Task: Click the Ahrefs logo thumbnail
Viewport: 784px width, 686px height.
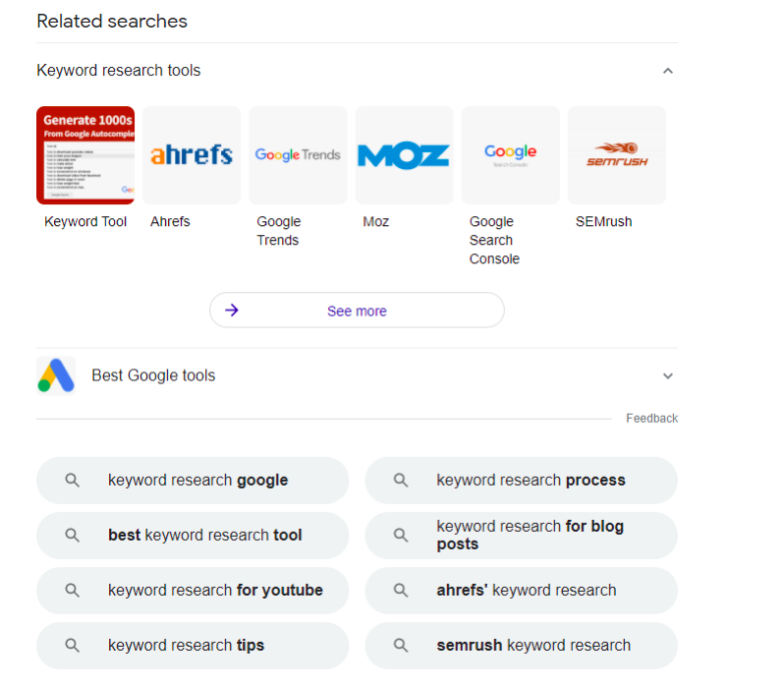Action: coord(192,155)
